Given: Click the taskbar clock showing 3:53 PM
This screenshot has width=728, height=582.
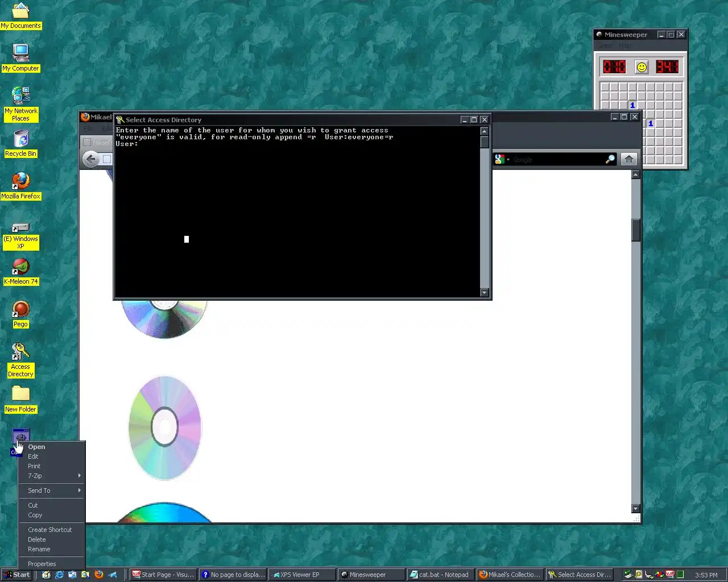Looking at the screenshot, I should [706, 575].
